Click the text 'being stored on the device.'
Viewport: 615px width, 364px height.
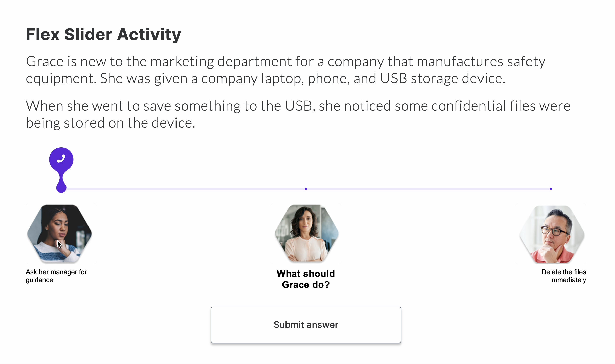[111, 123]
